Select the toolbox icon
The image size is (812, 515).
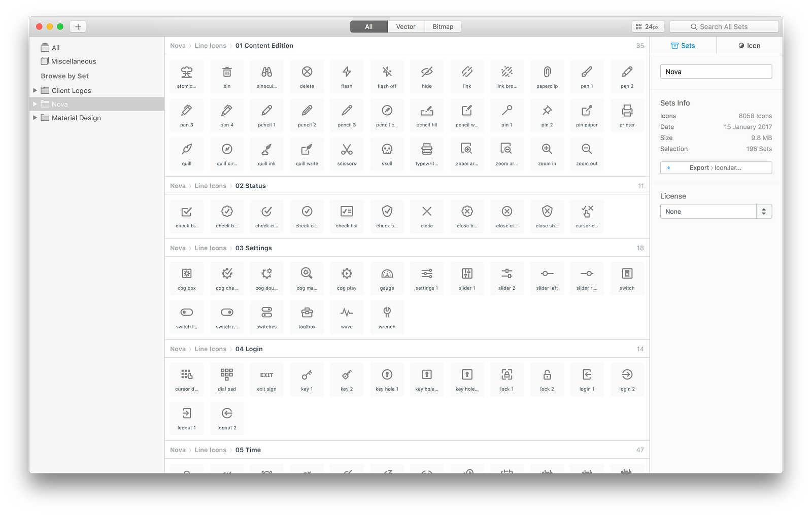pos(307,317)
